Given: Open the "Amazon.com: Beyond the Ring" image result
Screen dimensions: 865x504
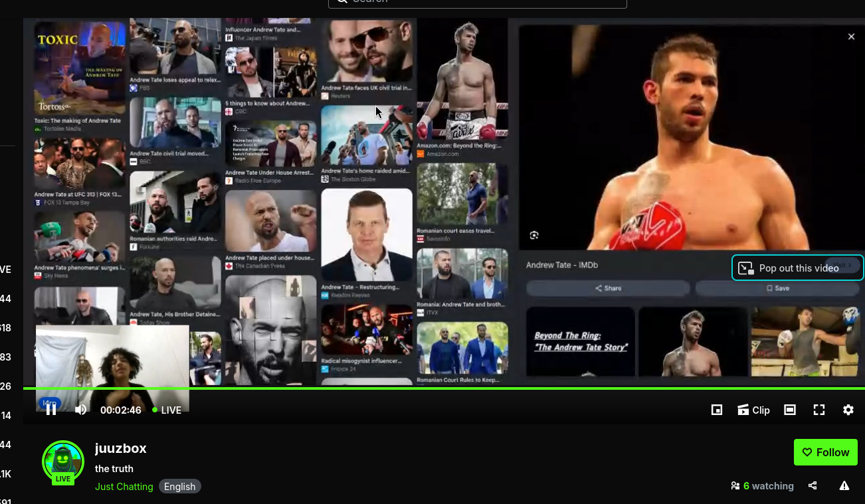Looking at the screenshot, I should [462, 78].
